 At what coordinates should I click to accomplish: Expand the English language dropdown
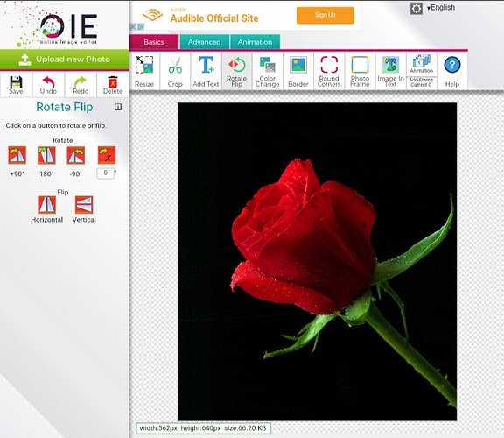coord(441,8)
